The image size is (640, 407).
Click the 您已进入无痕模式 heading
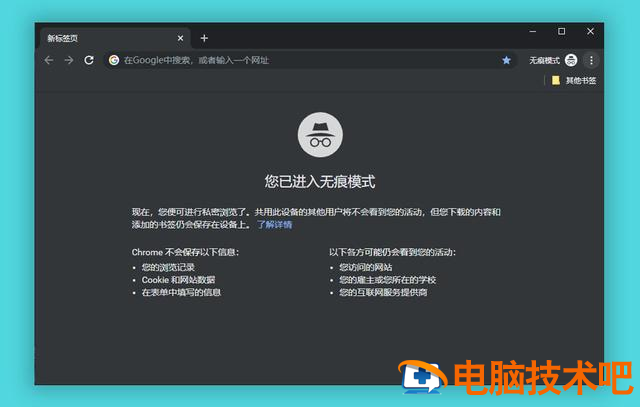click(320, 181)
